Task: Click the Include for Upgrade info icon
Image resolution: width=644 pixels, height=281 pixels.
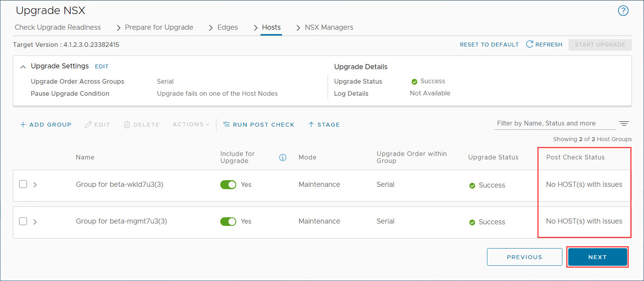Action: pos(283,158)
